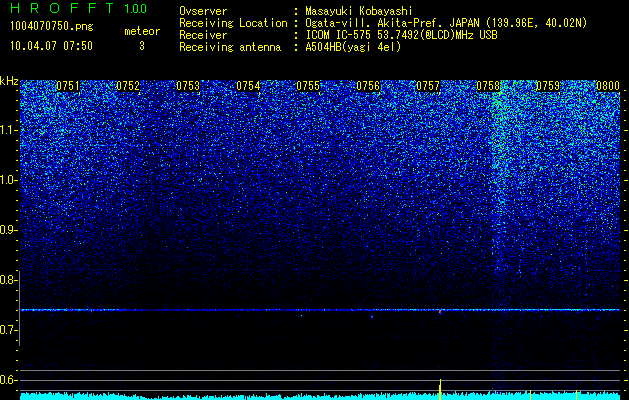Click the meteor count value 3
This screenshot has width=629, height=400.
pos(142,46)
